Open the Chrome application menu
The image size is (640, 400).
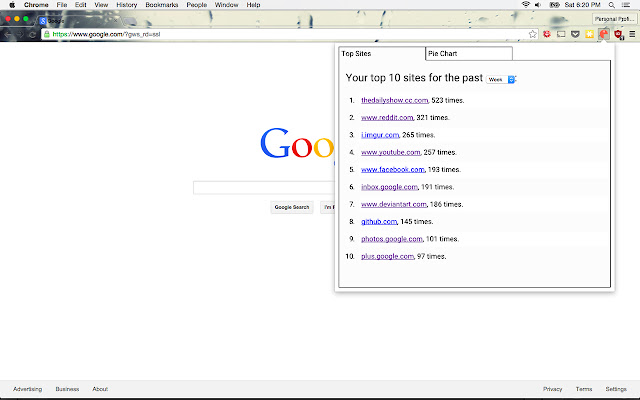point(36,5)
